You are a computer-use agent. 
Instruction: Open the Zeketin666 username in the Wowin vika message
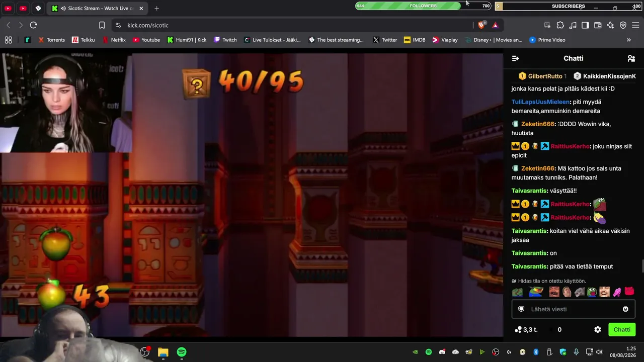tap(538, 124)
